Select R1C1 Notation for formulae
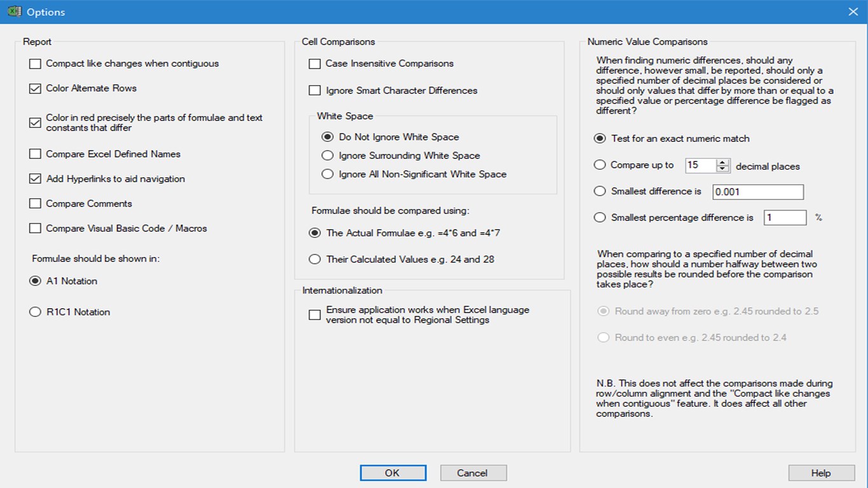Viewport: 868px width, 488px height. pos(36,312)
